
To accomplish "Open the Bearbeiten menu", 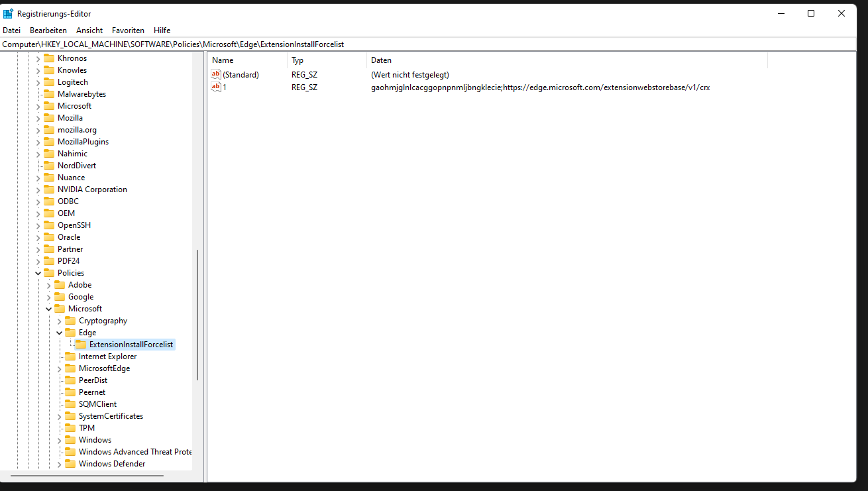I will [x=48, y=30].
